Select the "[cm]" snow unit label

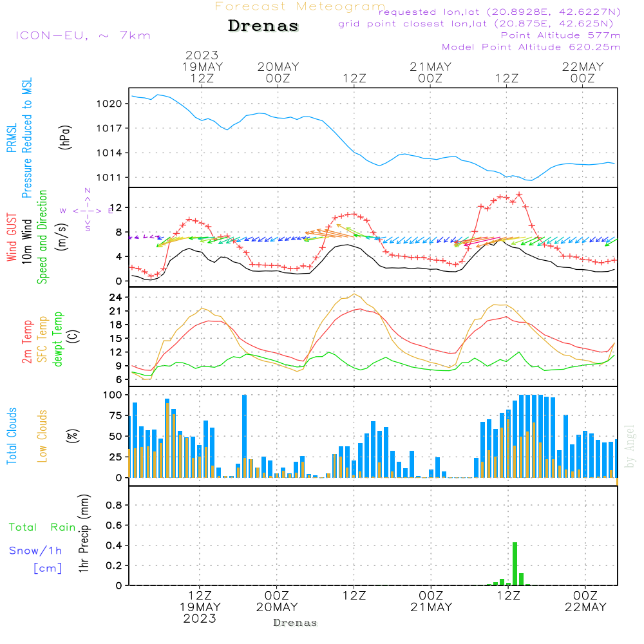click(x=48, y=569)
